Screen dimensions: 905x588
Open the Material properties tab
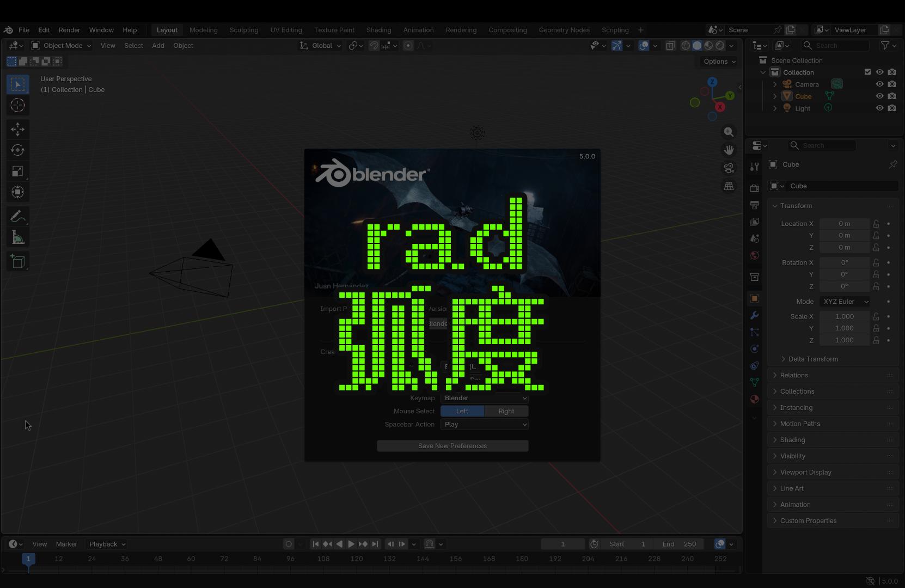click(754, 399)
